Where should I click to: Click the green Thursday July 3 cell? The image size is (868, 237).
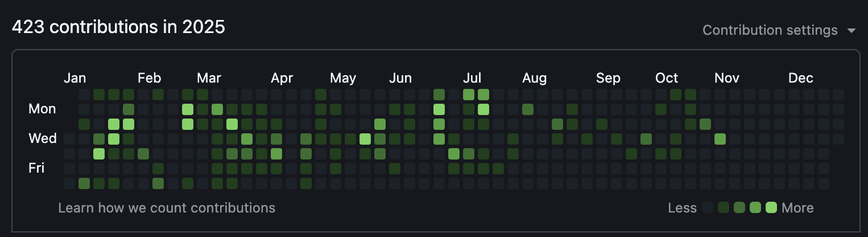[x=454, y=153]
